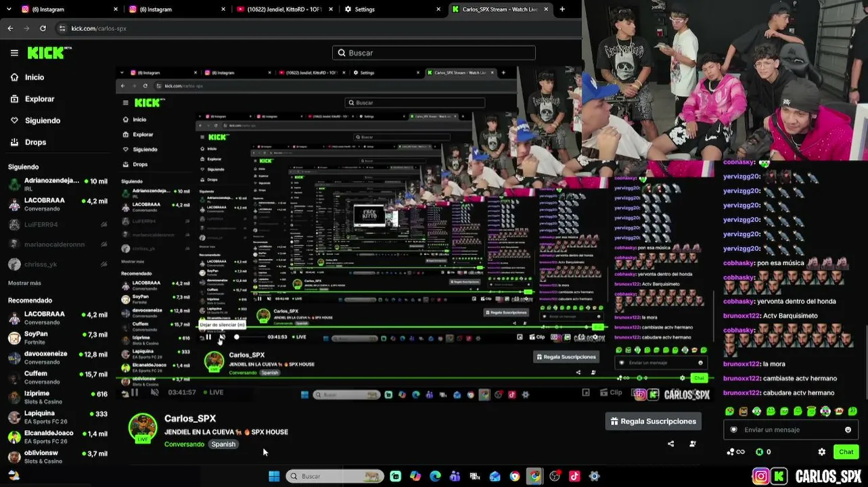The width and height of the screenshot is (868, 487).
Task: Click the Google Chrome taskbar icon
Action: (534, 476)
